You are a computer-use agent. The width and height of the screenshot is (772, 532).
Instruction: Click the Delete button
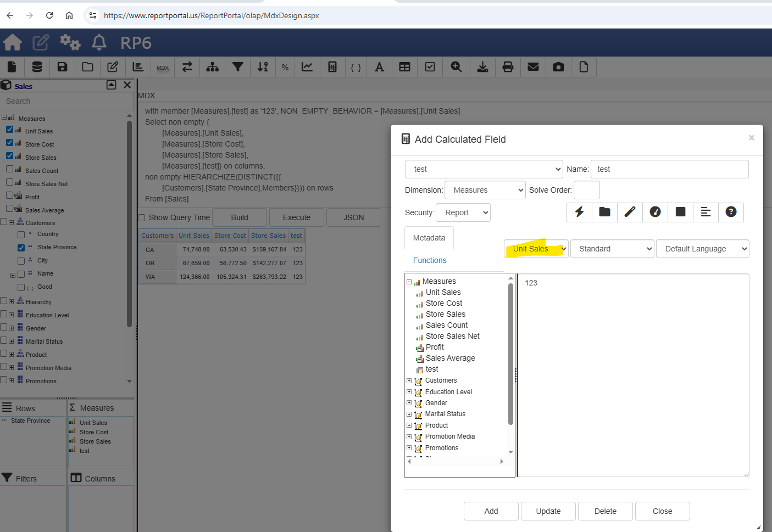606,511
